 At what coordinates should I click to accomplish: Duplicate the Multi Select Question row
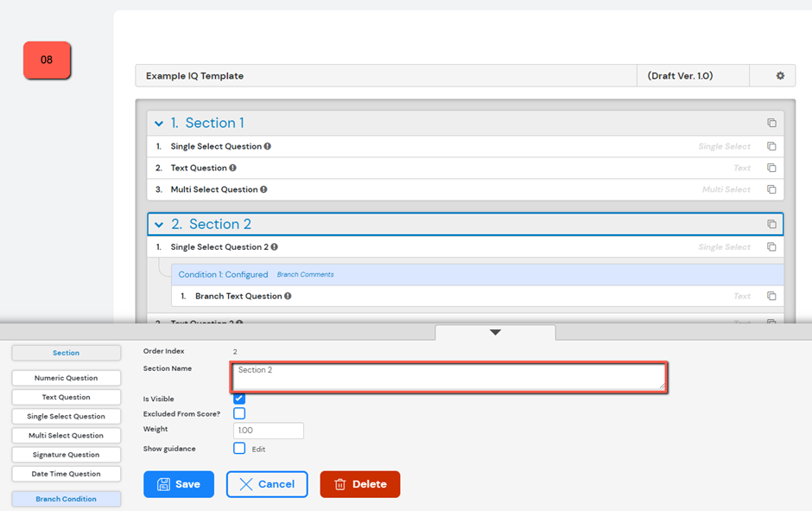771,190
